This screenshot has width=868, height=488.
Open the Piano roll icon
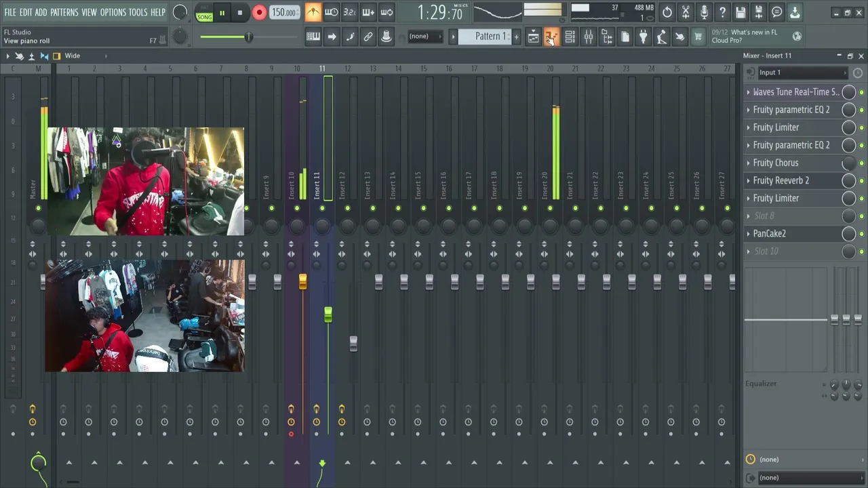click(x=552, y=37)
